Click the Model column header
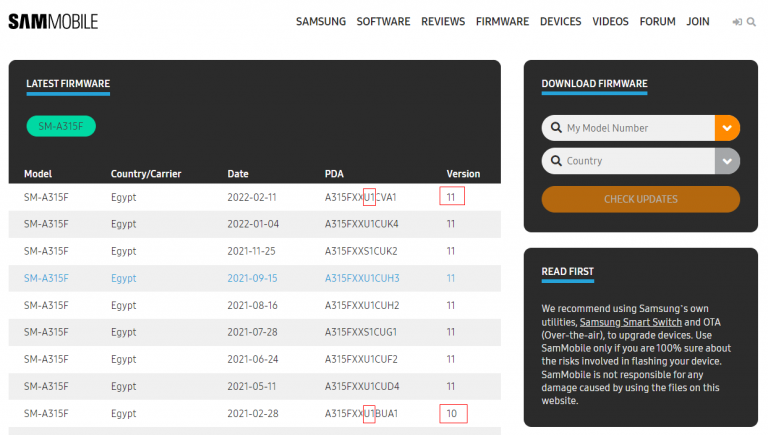Screen dimensions: 768x435 tap(38, 174)
